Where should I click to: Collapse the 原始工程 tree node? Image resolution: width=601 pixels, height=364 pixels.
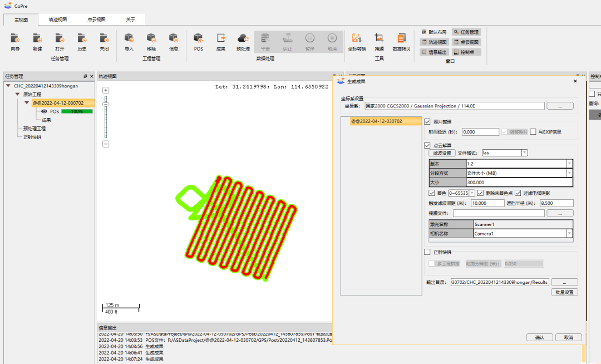[x=18, y=95]
